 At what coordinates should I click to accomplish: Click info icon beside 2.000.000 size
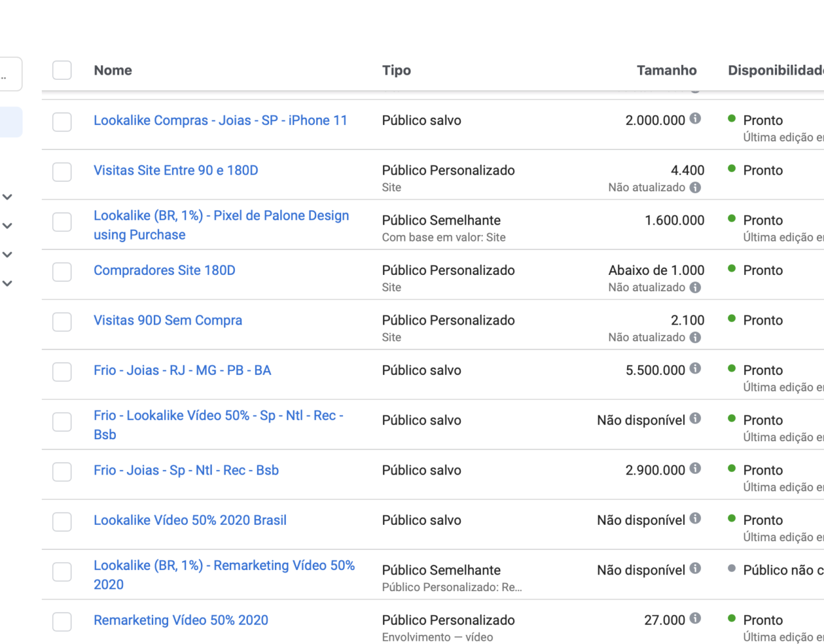click(x=695, y=118)
